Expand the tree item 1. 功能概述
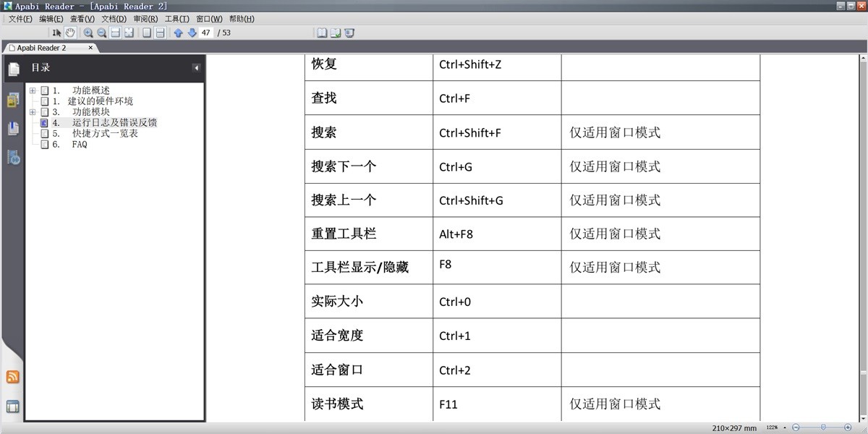 [32, 90]
